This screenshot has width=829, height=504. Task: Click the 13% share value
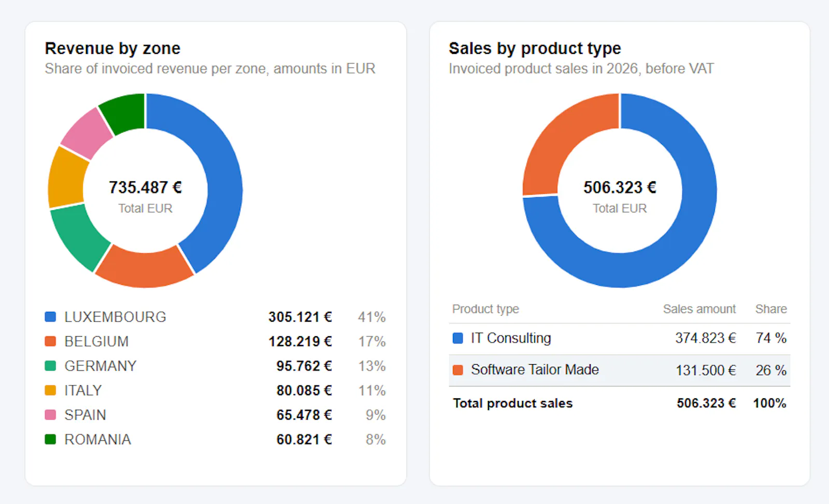(372, 366)
